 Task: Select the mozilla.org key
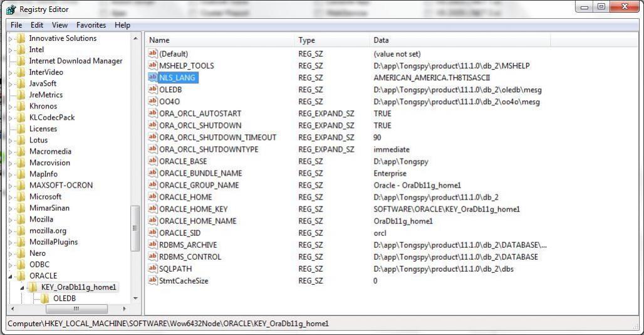tap(48, 231)
